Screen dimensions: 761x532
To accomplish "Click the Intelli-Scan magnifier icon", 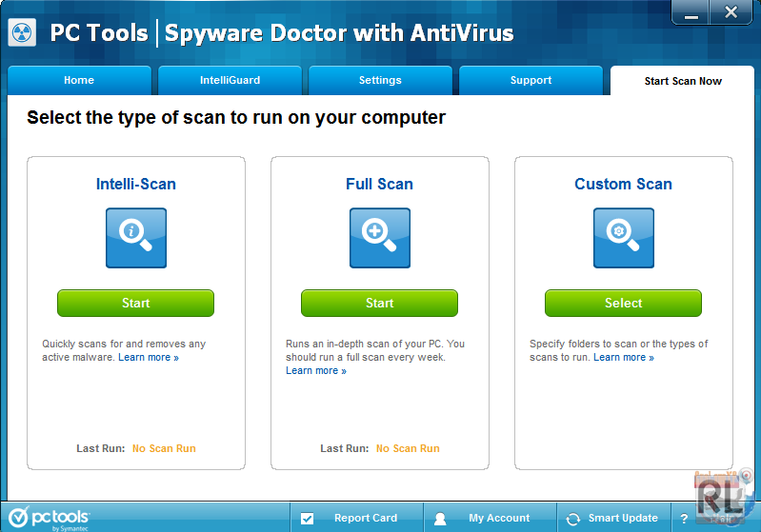I will coord(135,238).
